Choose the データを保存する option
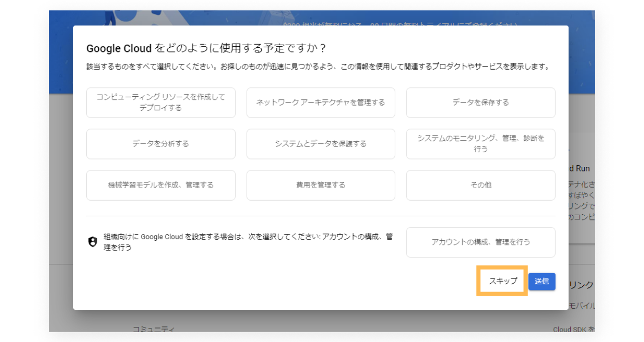644x342 pixels. pos(480,102)
